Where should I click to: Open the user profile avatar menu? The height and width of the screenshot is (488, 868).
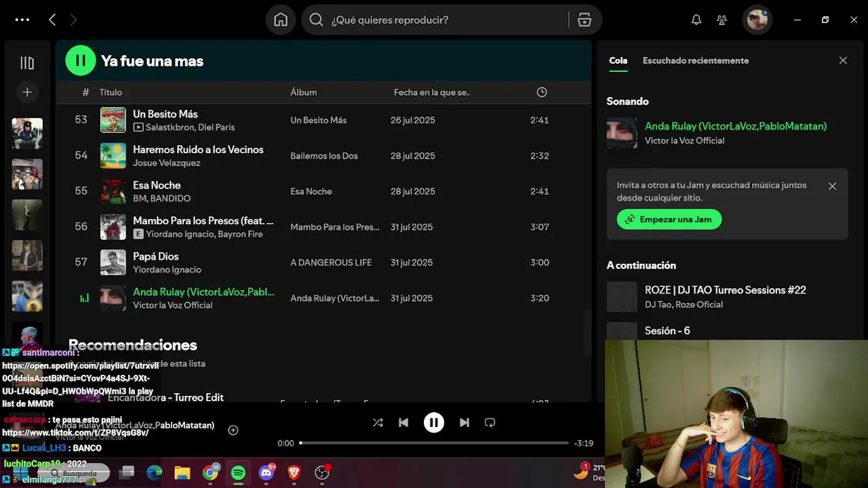pyautogui.click(x=757, y=20)
